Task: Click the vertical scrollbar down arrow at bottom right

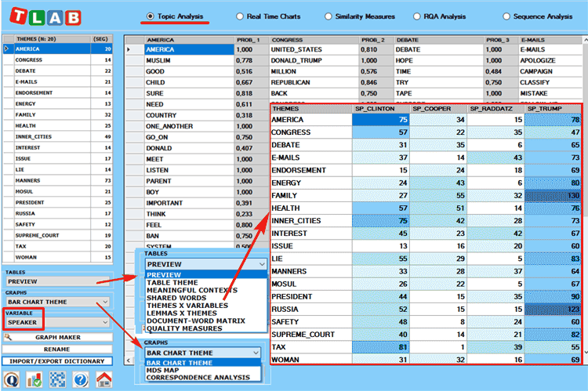Action: point(585,353)
